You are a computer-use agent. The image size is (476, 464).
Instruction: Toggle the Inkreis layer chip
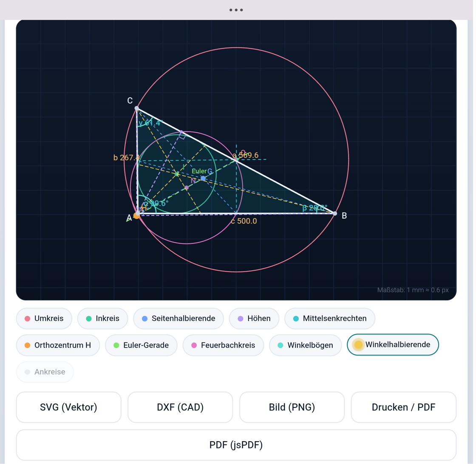pos(102,318)
